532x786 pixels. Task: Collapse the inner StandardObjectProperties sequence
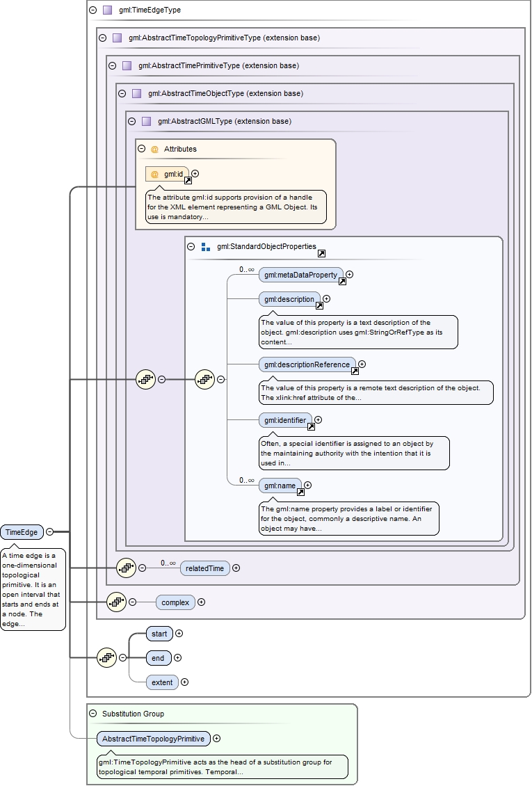[221, 380]
